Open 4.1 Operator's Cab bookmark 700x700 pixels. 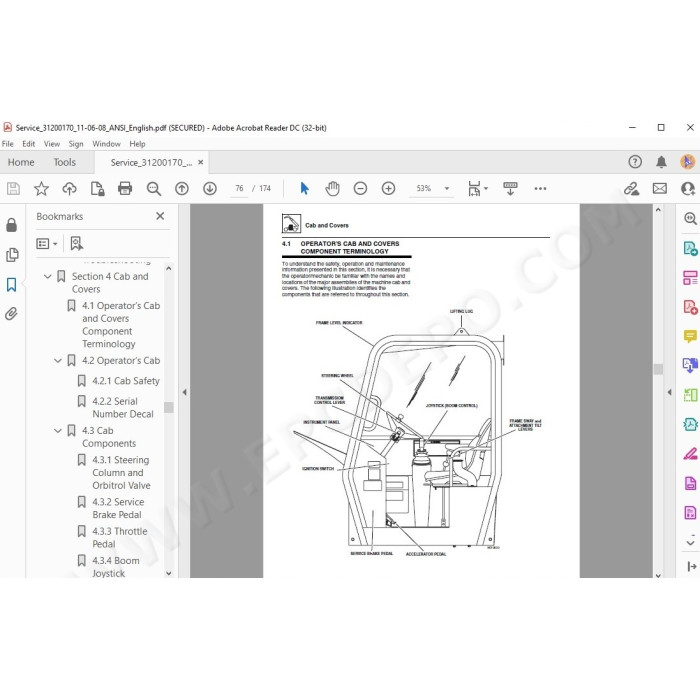coord(121,325)
